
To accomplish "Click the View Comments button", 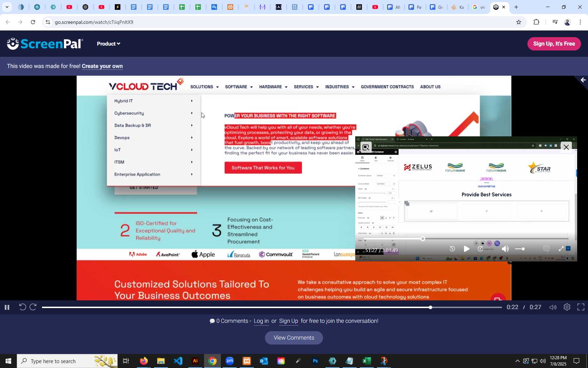I will pyautogui.click(x=294, y=338).
